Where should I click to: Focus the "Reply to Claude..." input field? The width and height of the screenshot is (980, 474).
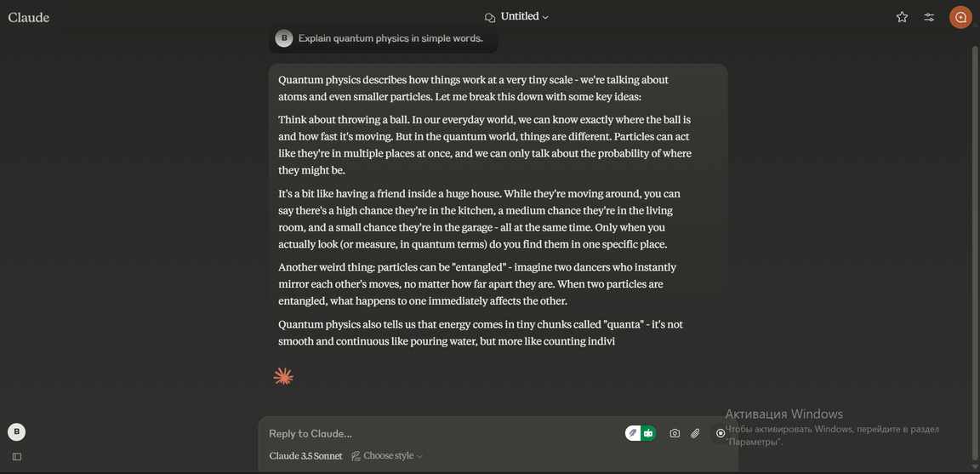425,433
